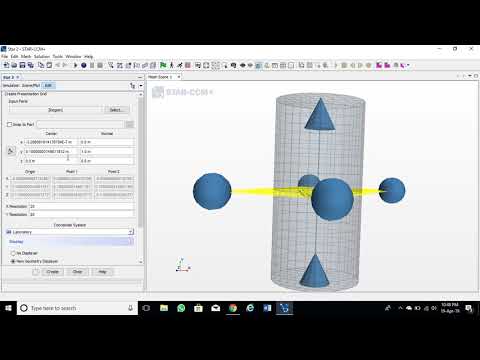Click the New Simulation toolbar icon
Image resolution: width=480 pixels, height=360 pixels.
click(x=6, y=65)
